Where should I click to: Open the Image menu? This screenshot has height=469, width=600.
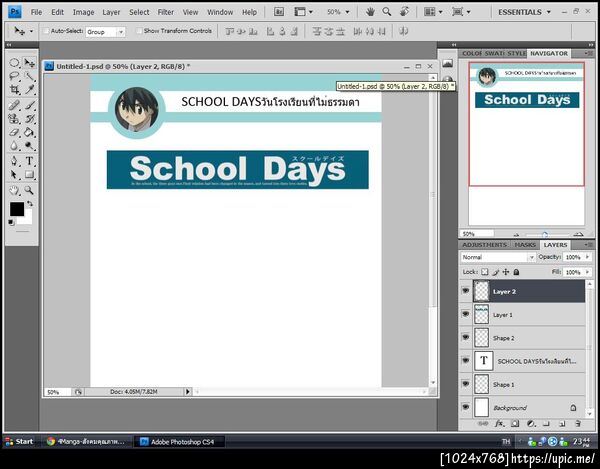[x=83, y=12]
